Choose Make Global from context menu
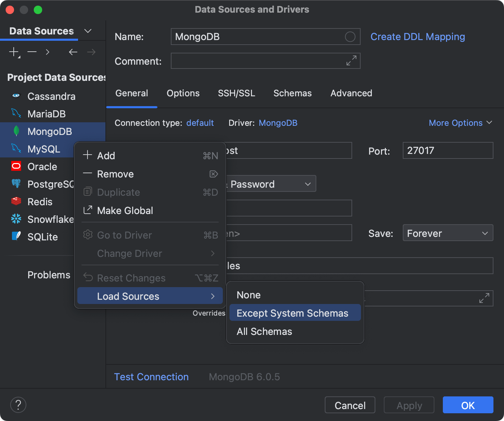Viewport: 504px width, 421px height. coord(125,210)
